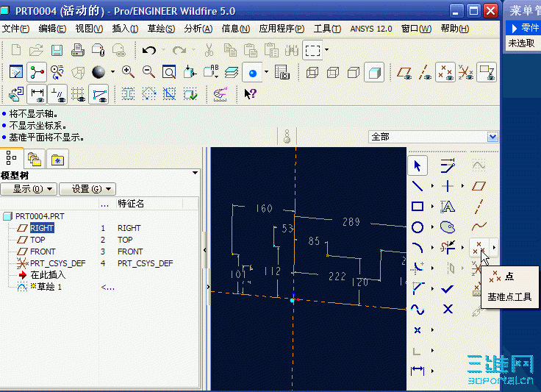Click the 289 dimension in sketch
This screenshot has width=541, height=392.
pyautogui.click(x=351, y=221)
